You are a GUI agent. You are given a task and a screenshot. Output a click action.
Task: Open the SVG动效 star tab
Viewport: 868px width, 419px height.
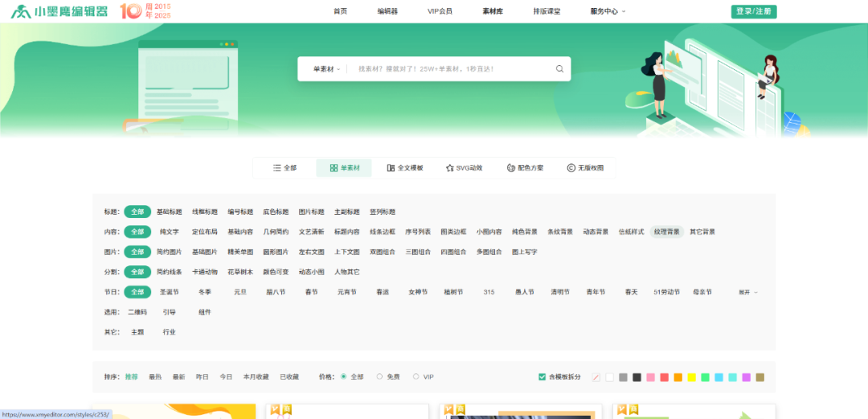[x=464, y=168]
